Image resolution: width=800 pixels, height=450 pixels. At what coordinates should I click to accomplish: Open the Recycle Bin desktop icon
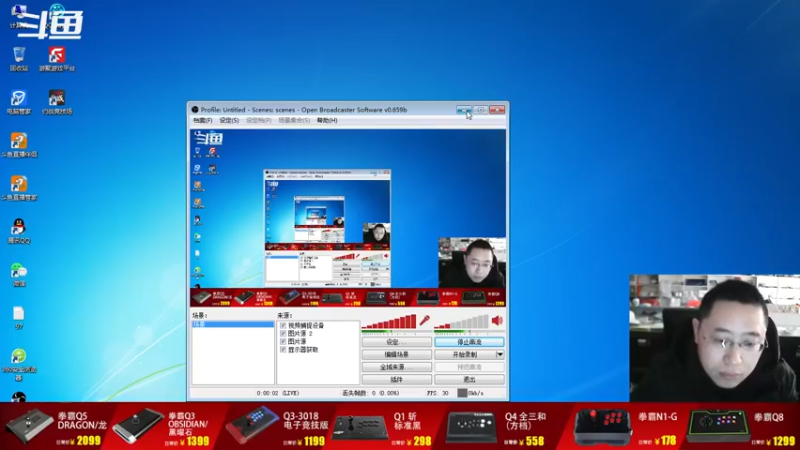pos(19,59)
